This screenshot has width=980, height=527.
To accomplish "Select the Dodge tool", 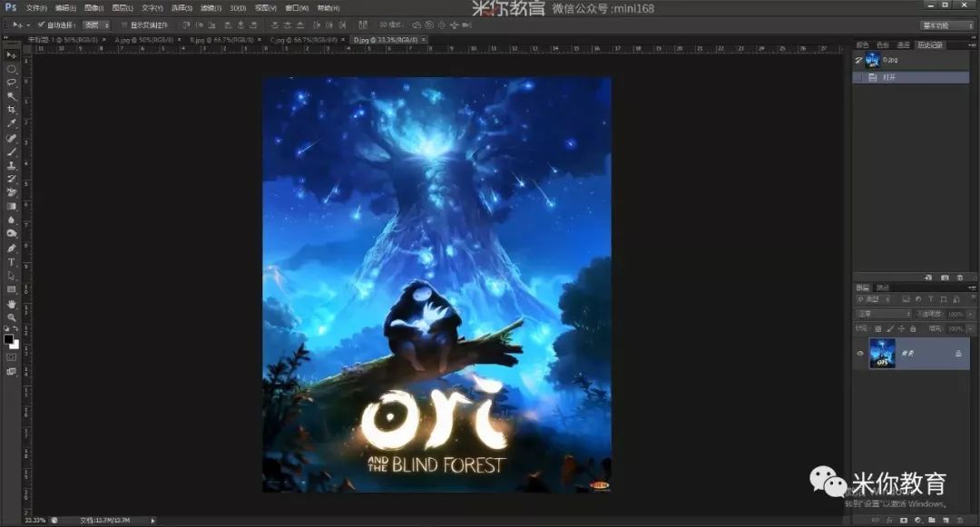I will [11, 233].
